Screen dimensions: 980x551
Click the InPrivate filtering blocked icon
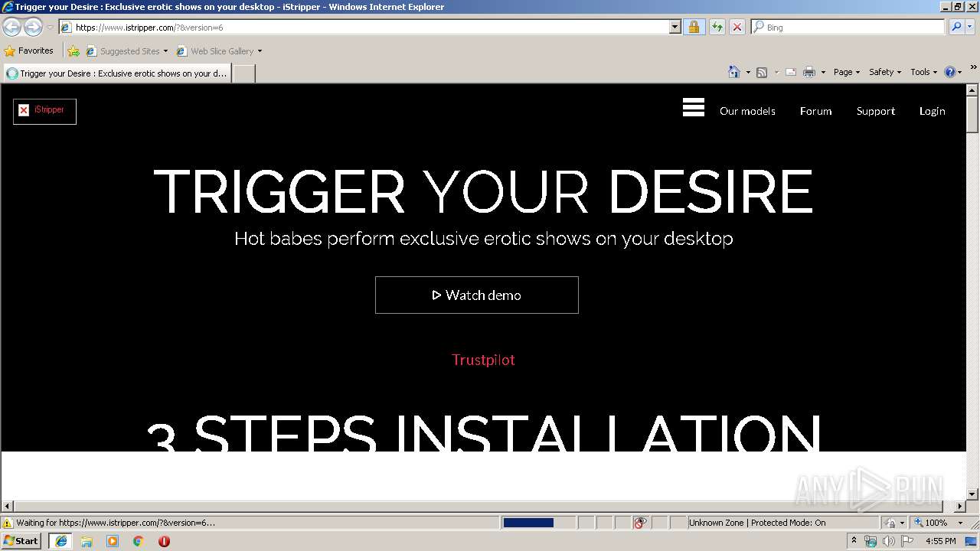pos(640,523)
